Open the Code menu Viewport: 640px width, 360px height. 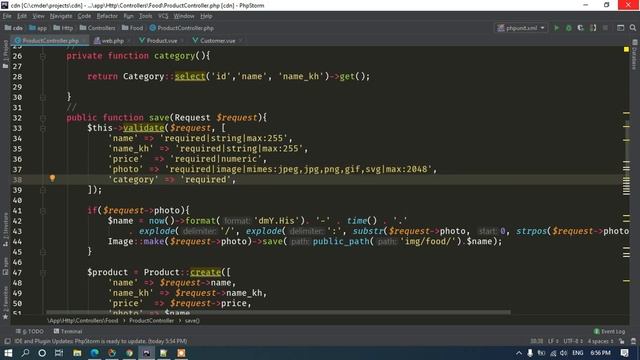(84, 16)
